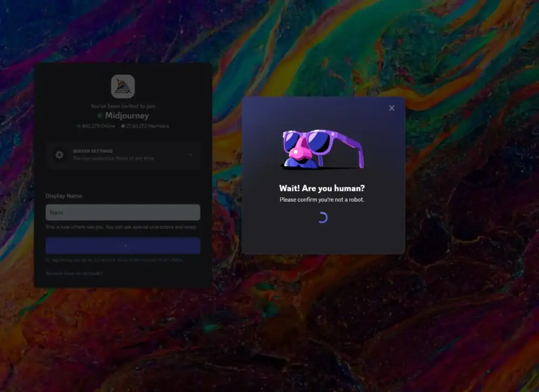539x392 pixels.
Task: Click the Midjourney sailboat server icon
Action: (123, 87)
